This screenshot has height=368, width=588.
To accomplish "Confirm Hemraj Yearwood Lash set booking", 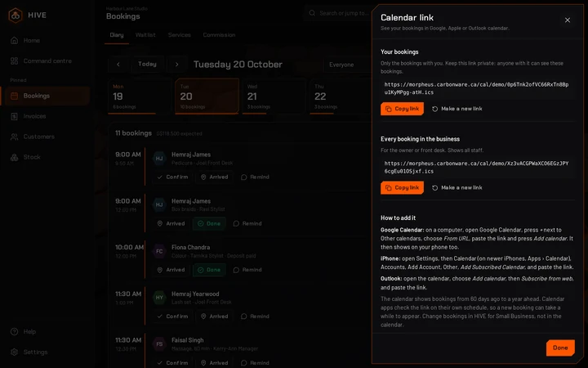I will (172, 316).
